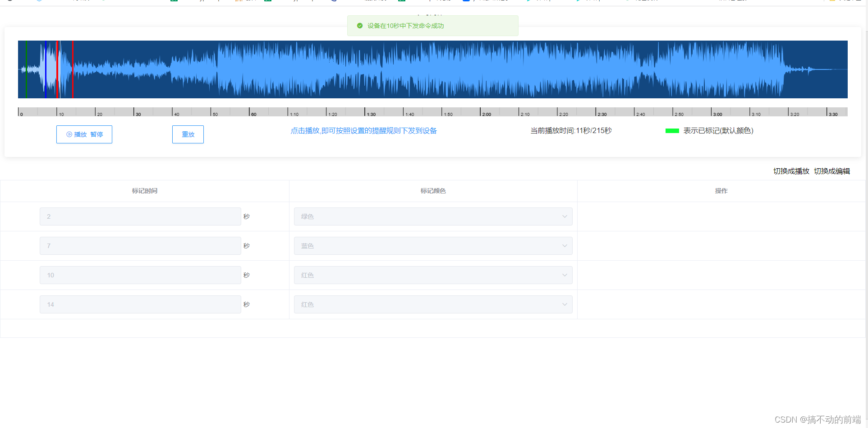This screenshot has width=868, height=428.
Task: Open the 红色 dropdown in the 14-second row
Action: pyautogui.click(x=433, y=304)
